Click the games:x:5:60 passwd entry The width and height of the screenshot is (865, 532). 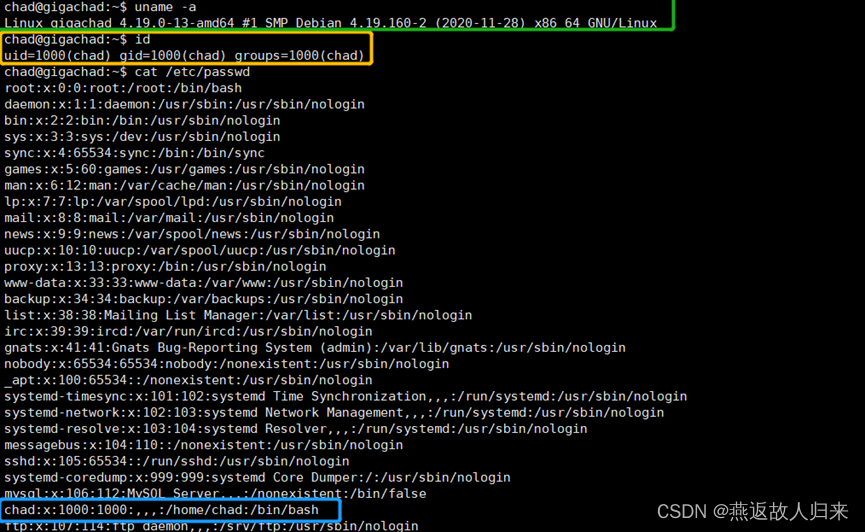click(184, 169)
